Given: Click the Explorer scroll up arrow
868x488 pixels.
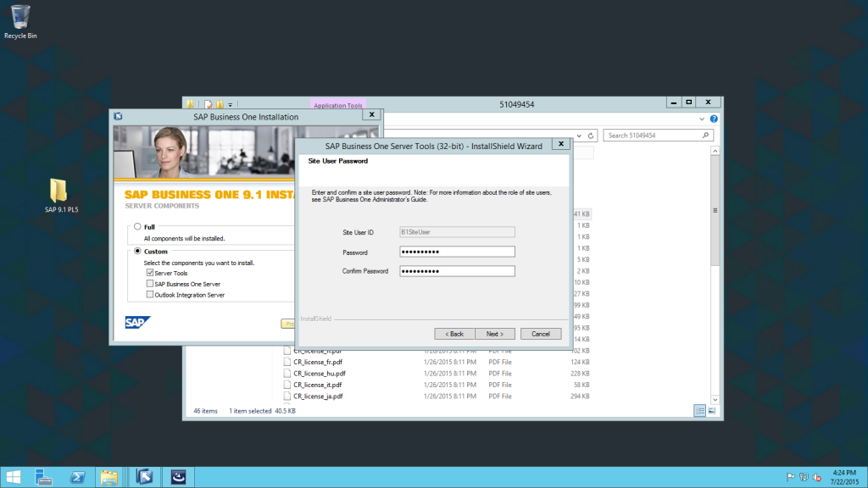Looking at the screenshot, I should tap(715, 151).
